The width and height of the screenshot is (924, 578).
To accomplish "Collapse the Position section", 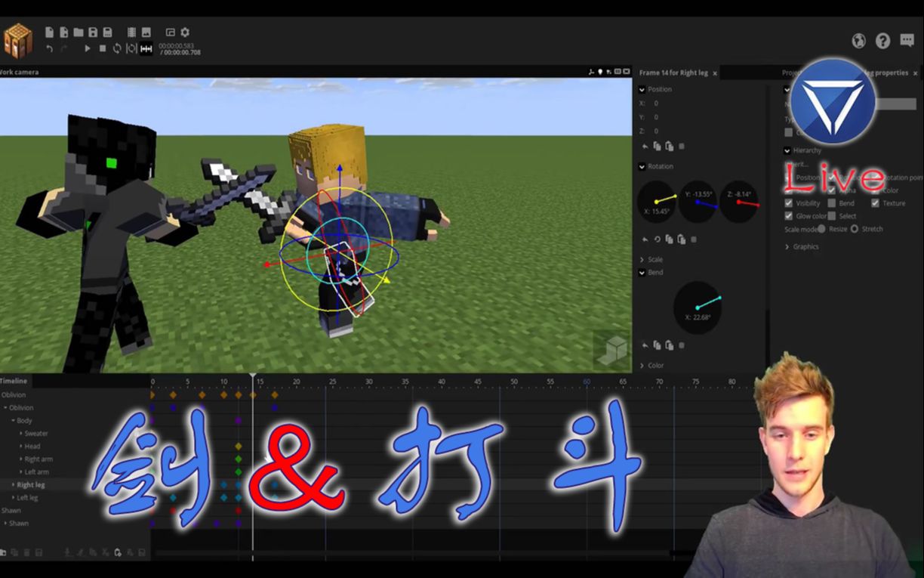I will click(x=642, y=89).
